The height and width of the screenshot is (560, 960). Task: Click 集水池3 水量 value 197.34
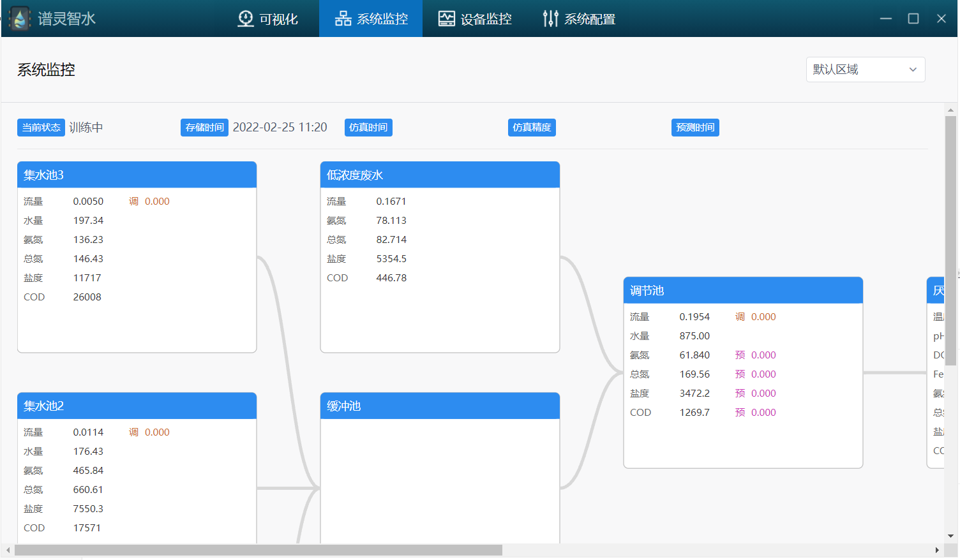click(88, 221)
